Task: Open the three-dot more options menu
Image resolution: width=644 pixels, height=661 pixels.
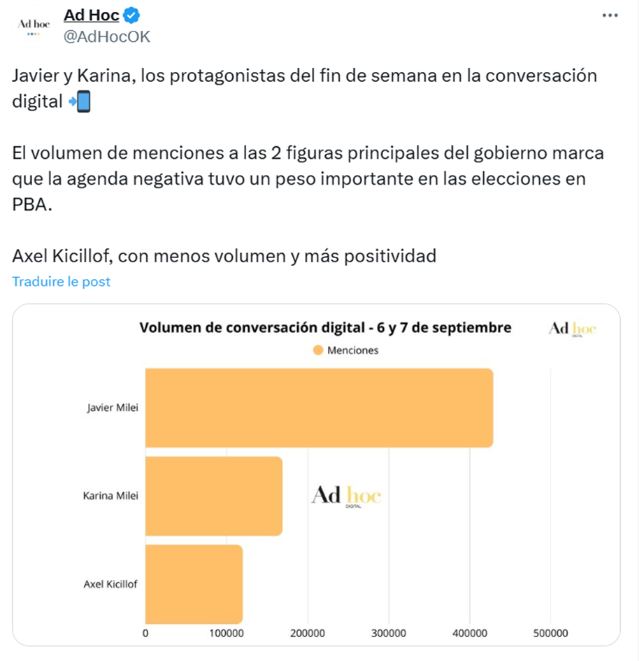Action: click(610, 15)
